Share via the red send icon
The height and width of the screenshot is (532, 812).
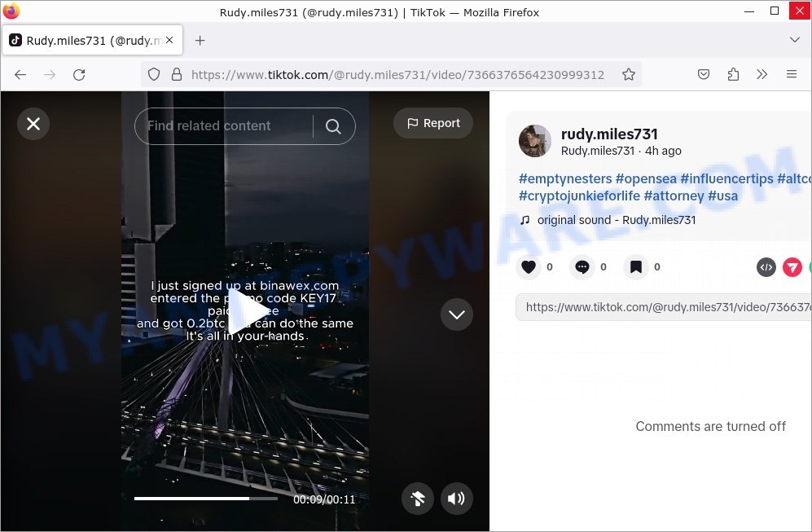pos(792,267)
